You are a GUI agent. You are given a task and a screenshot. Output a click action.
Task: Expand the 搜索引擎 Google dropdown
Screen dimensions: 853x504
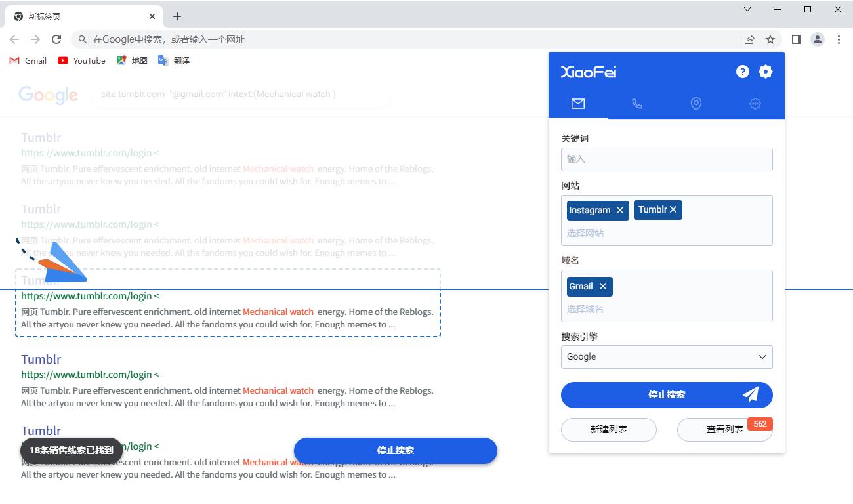667,357
